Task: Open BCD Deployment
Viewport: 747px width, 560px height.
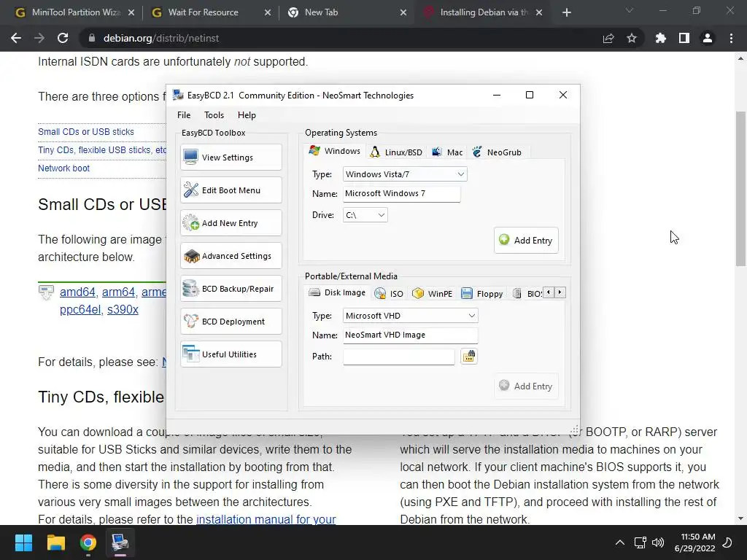Action: [x=231, y=322]
